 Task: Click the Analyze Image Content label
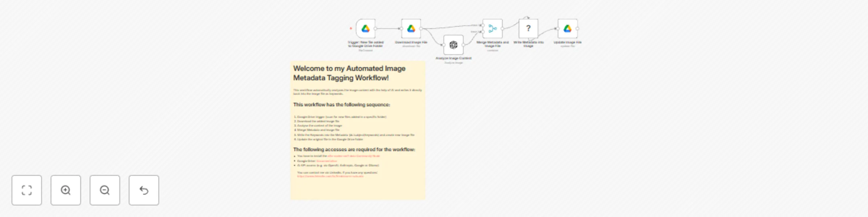(x=454, y=58)
